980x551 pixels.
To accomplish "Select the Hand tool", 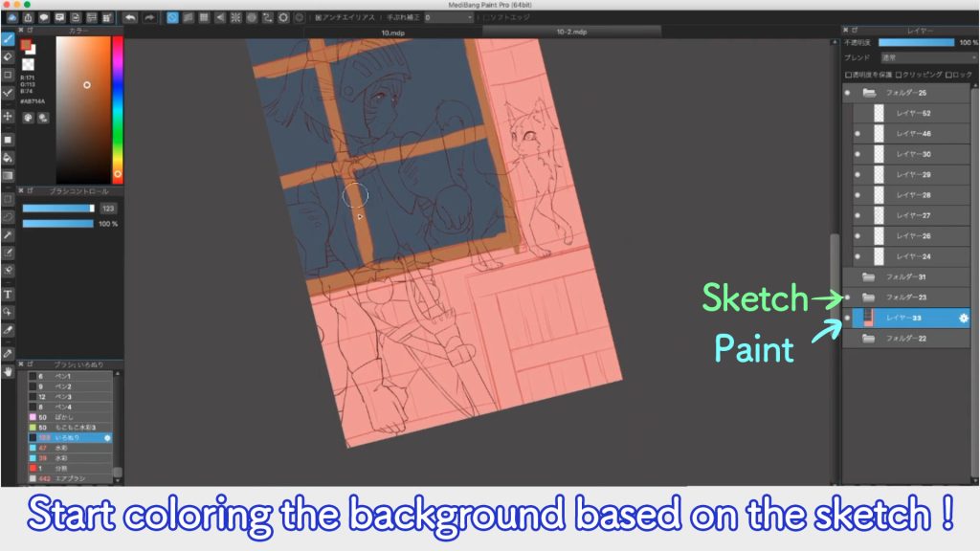I will point(8,371).
